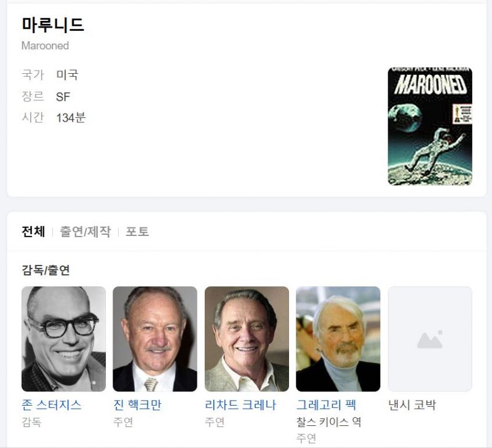This screenshot has height=448, width=492.
Task: Click the portrait of 리차드 크레나
Action: click(247, 339)
